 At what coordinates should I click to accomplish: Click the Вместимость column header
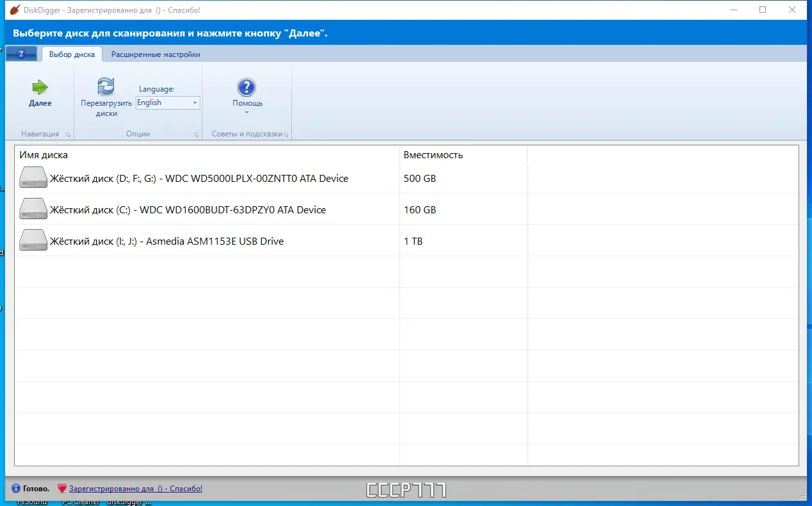(463, 155)
